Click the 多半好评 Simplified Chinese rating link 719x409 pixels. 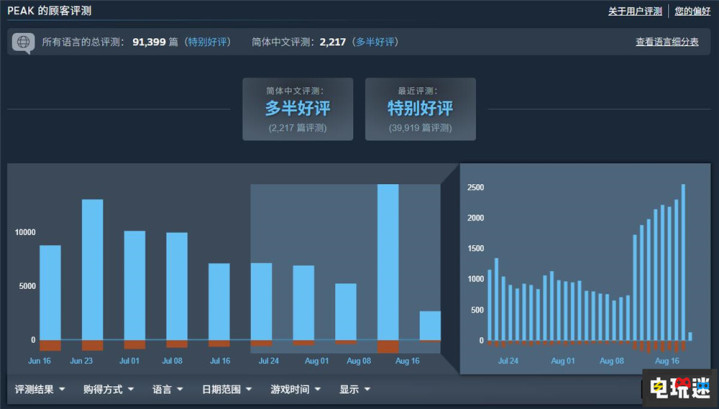click(x=375, y=42)
